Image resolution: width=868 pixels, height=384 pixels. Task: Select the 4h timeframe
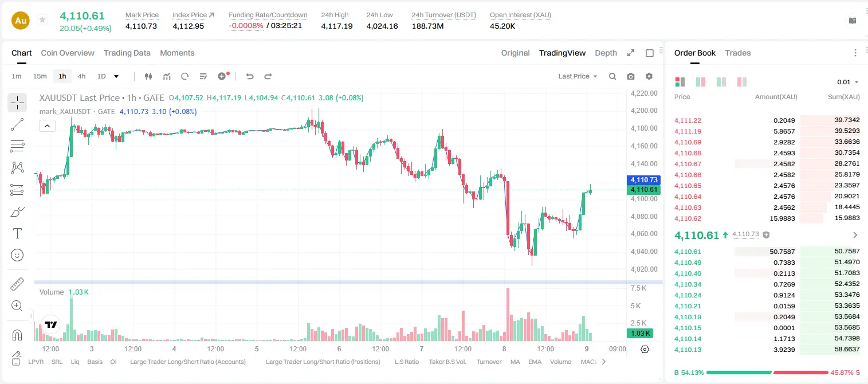(x=82, y=76)
